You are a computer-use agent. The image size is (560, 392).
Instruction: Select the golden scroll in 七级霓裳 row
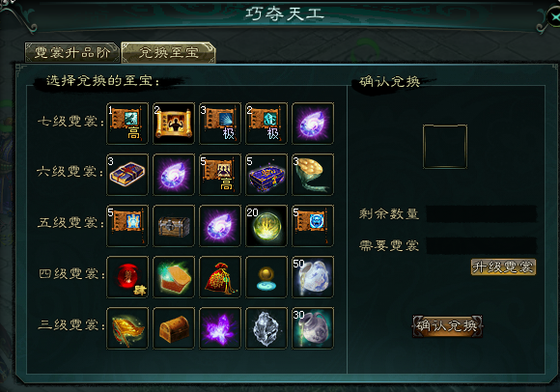pos(174,124)
